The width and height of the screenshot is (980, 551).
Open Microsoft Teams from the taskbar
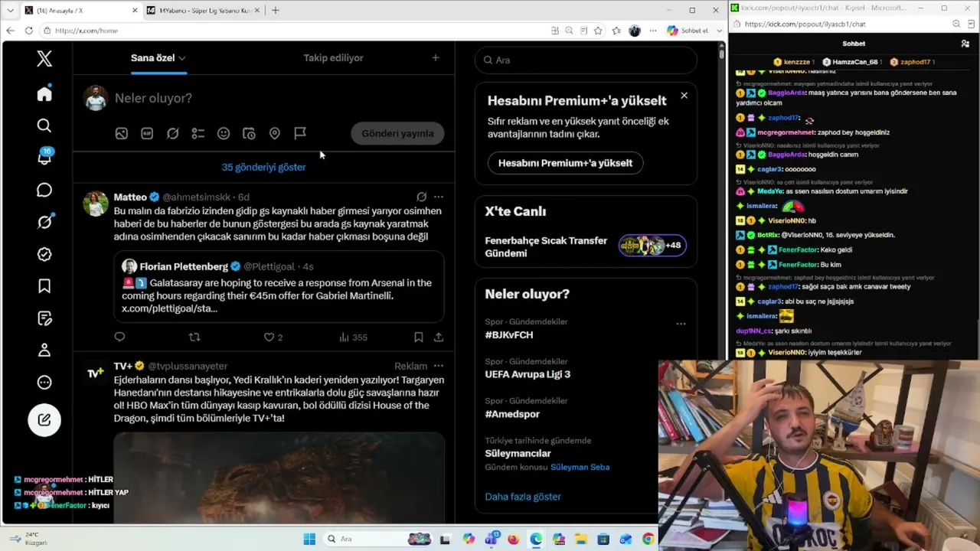491,539
